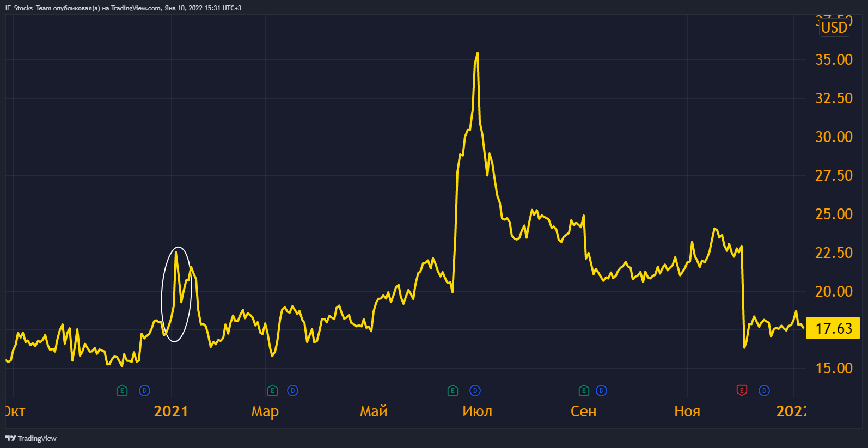Click the Сен time axis label
868x448 pixels.
584,411
